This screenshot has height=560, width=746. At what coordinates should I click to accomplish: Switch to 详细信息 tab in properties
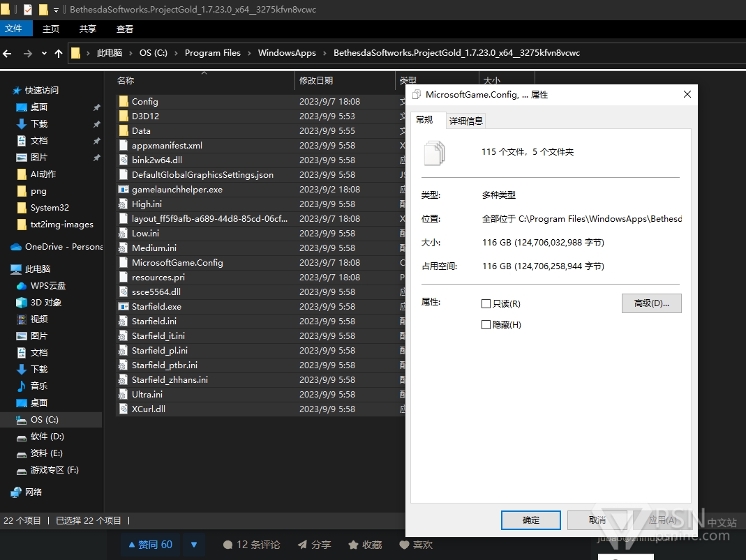[x=465, y=121]
